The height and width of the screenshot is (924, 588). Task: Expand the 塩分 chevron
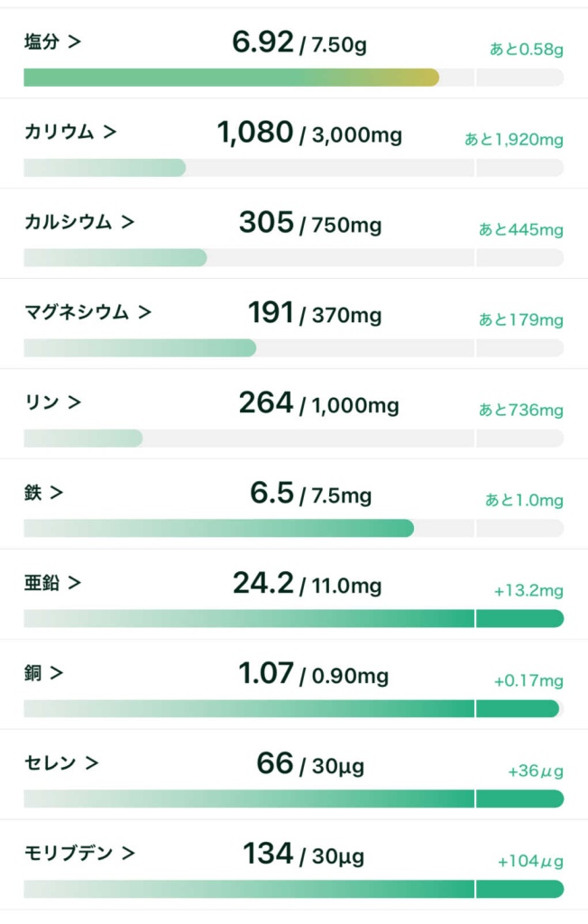click(x=74, y=42)
